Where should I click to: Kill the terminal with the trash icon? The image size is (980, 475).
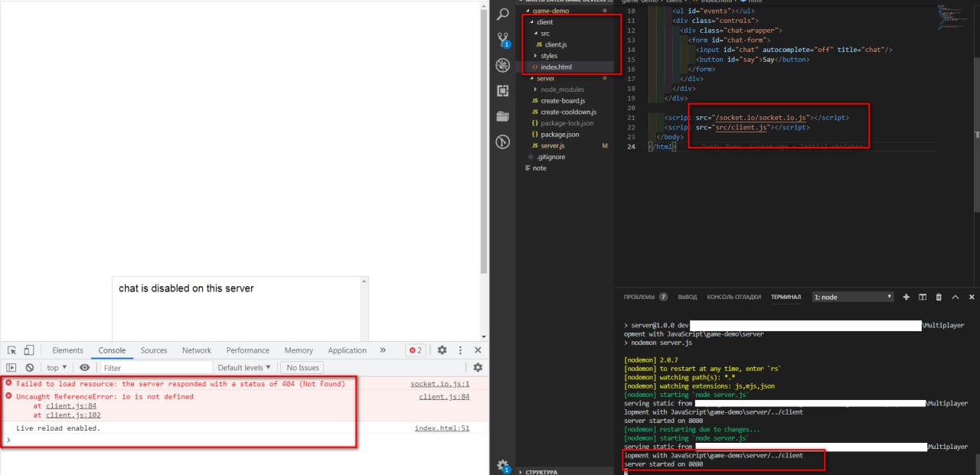tap(939, 297)
